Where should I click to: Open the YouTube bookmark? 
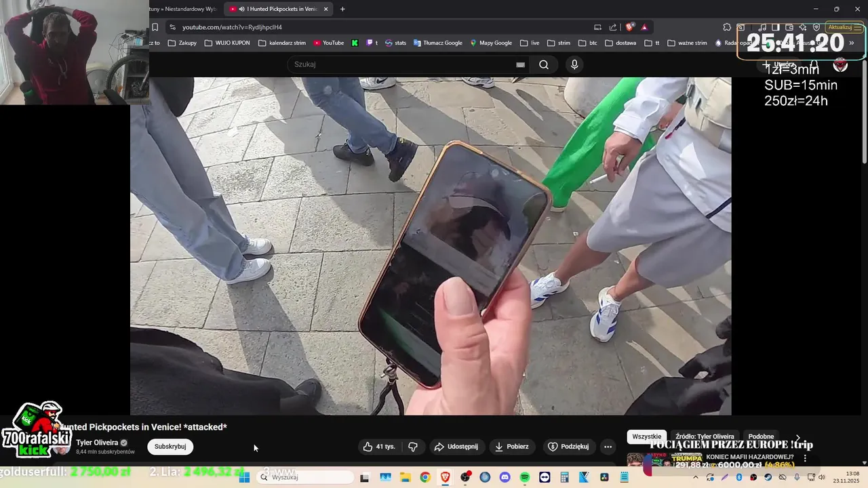328,43
